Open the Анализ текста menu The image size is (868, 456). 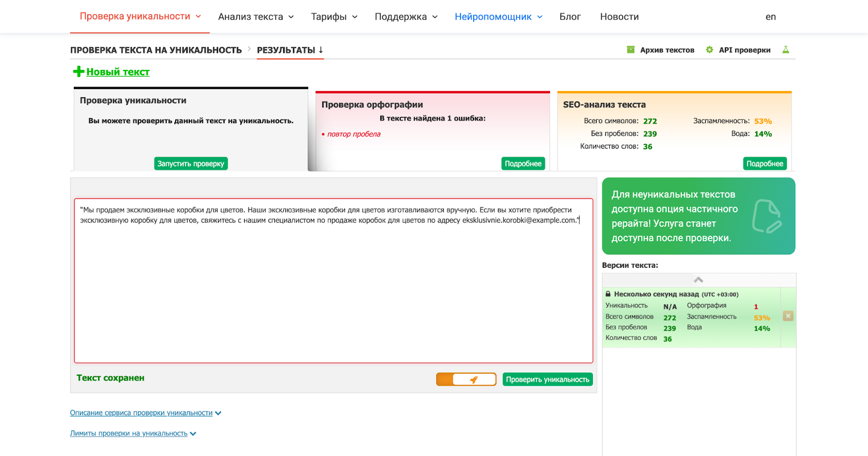point(256,17)
